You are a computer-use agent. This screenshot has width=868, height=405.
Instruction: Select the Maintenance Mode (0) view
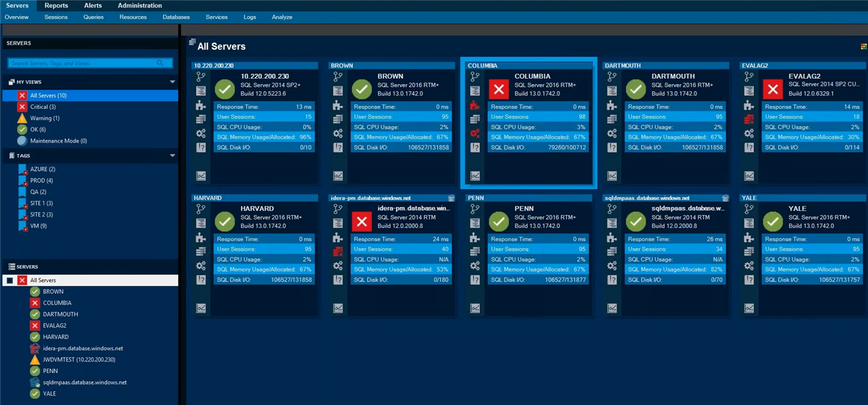point(90,141)
